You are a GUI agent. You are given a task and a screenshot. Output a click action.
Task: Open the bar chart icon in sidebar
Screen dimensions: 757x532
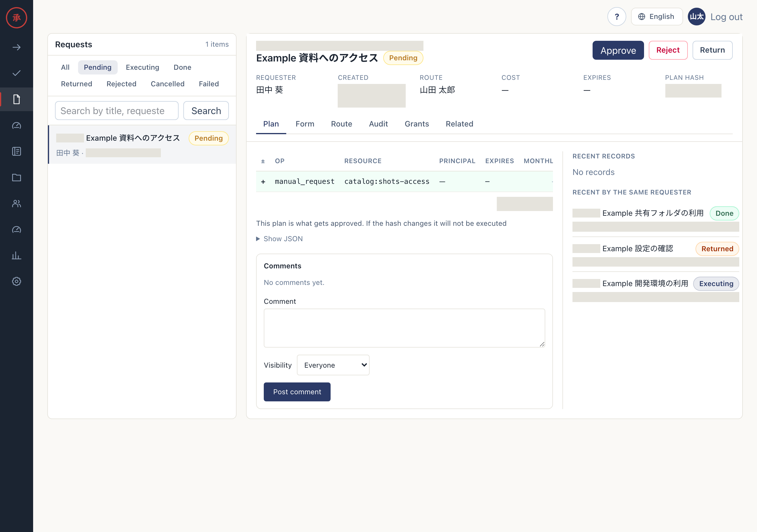17,255
